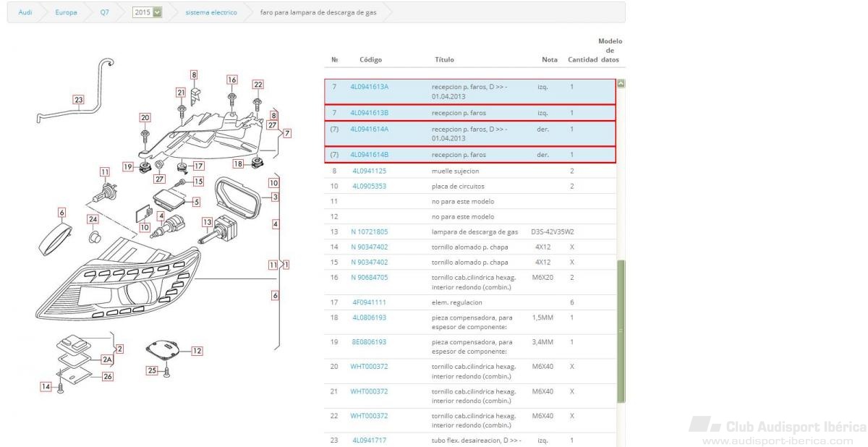Screen dimensions: 868x447
Task: Select callout 16 in the diagram
Action: (231, 80)
